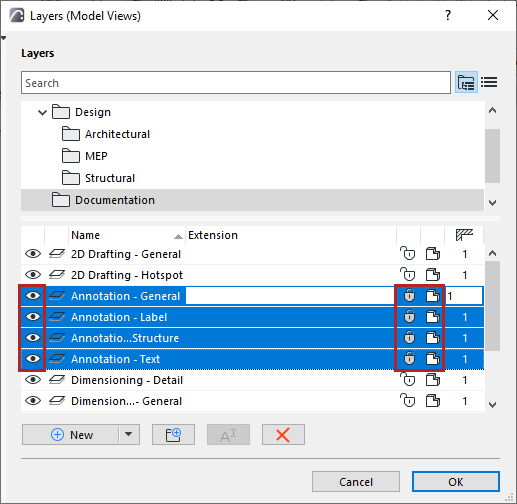Viewport: 517px width, 504px height.
Task: Select the MEP folder
Action: click(96, 156)
